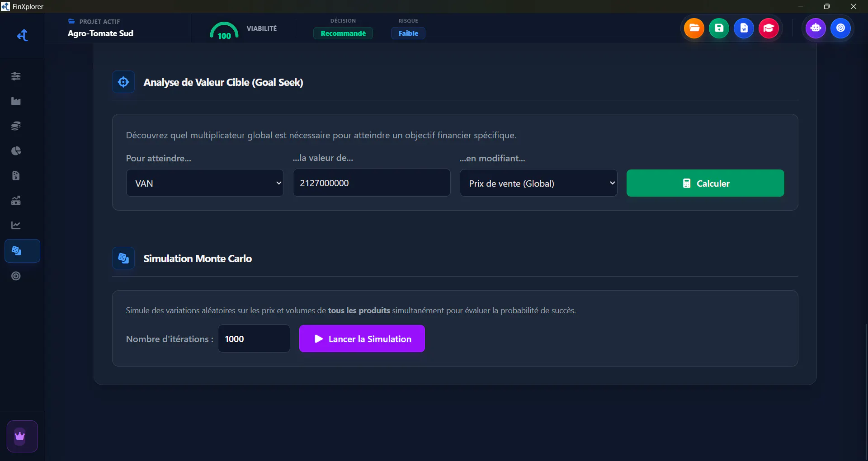The width and height of the screenshot is (868, 461).
Task: Click the '...en modifiant...' label
Action: [492, 158]
